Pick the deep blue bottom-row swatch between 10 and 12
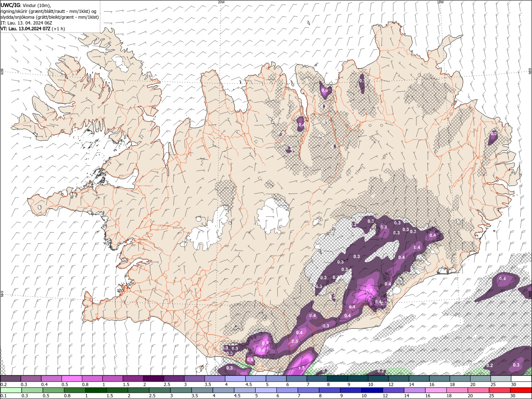The width and height of the screenshot is (532, 399). pos(372,390)
